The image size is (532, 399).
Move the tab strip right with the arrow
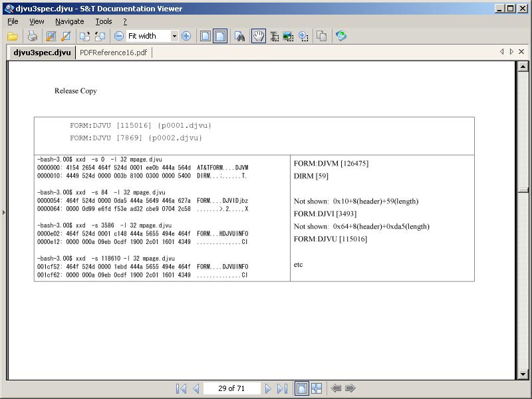click(511, 52)
